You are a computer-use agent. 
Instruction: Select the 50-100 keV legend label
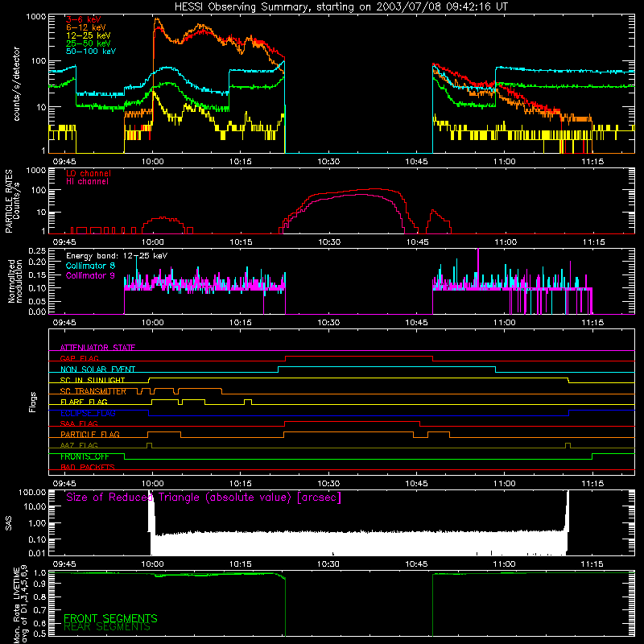[91, 52]
